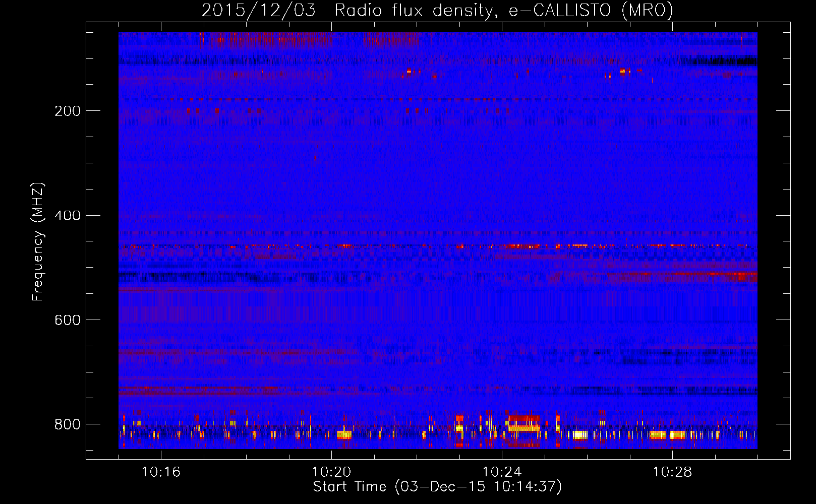Click the y-axis label "Frequency (MHZ)"
The image size is (816, 504).
coord(38,241)
